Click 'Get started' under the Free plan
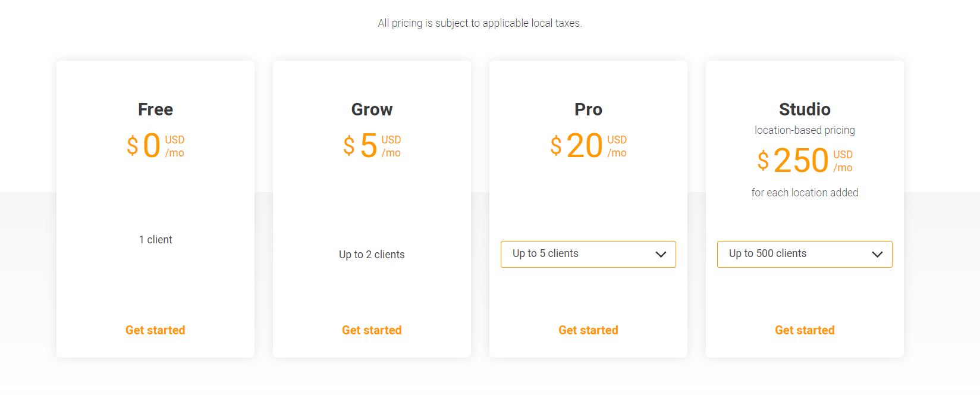Image resolution: width=980 pixels, height=395 pixels. coord(155,330)
